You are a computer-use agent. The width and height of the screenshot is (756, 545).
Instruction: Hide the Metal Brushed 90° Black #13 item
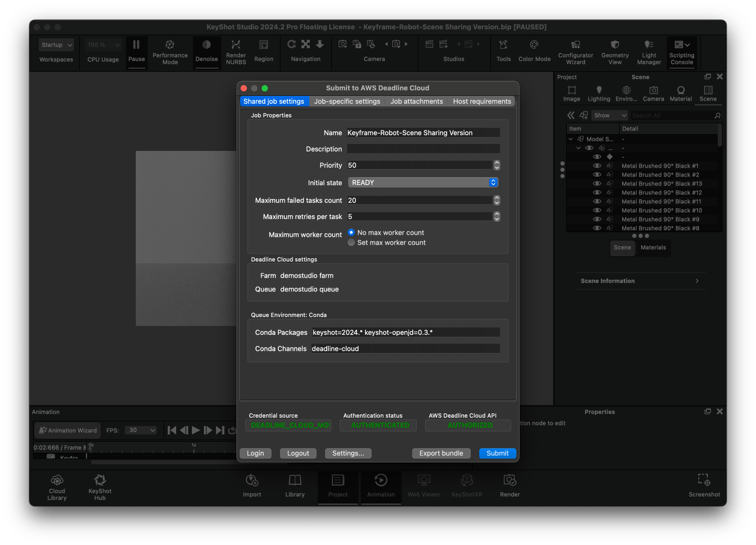coord(597,183)
